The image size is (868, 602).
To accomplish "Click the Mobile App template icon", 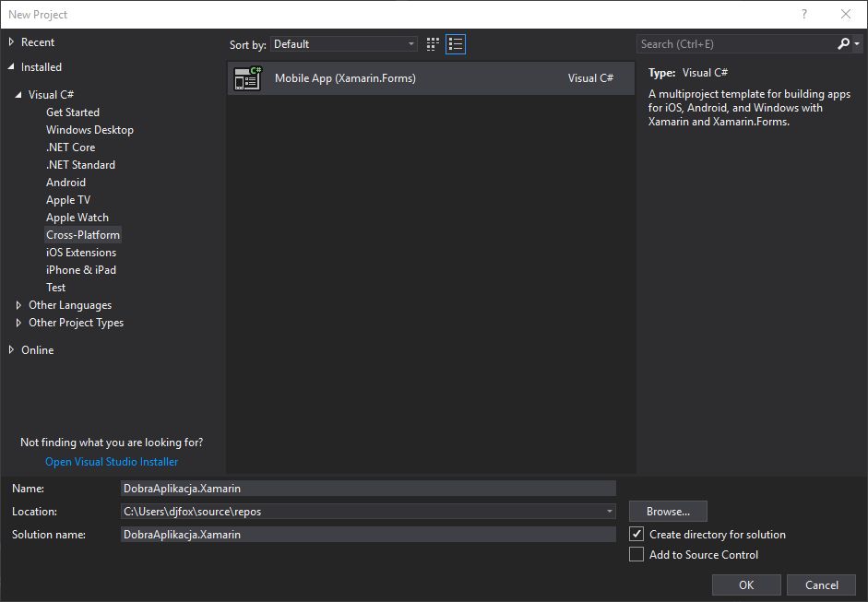I will (247, 79).
